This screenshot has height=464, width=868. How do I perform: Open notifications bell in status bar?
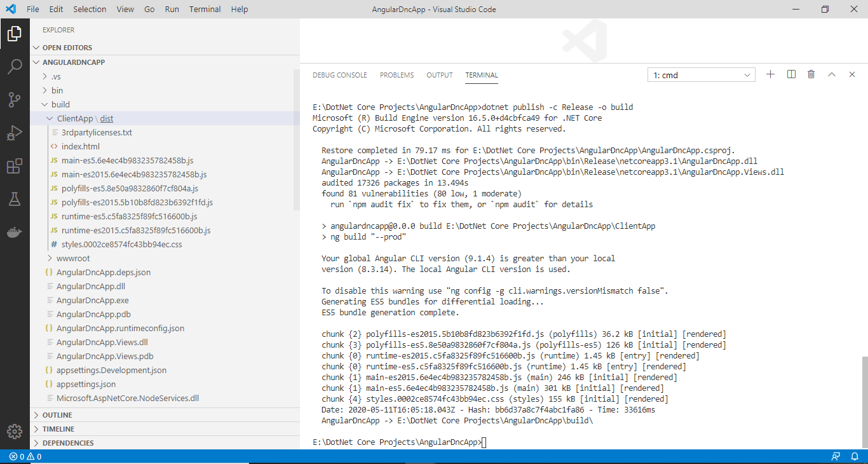855,456
